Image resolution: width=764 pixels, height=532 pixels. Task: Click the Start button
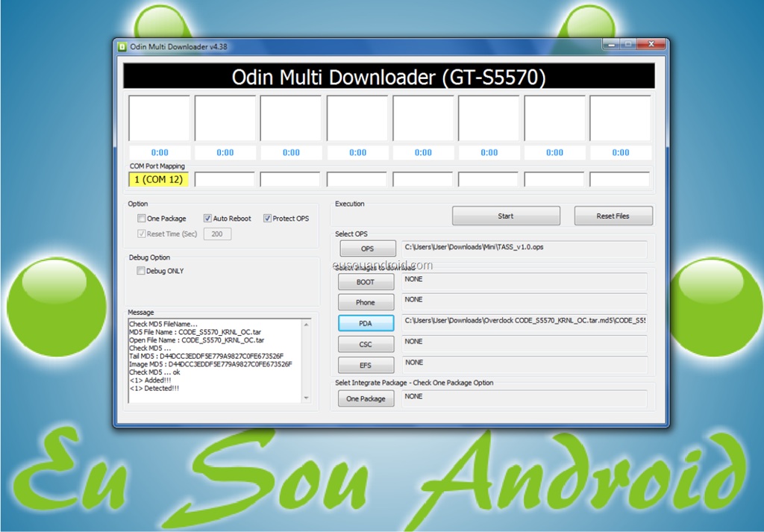506,216
